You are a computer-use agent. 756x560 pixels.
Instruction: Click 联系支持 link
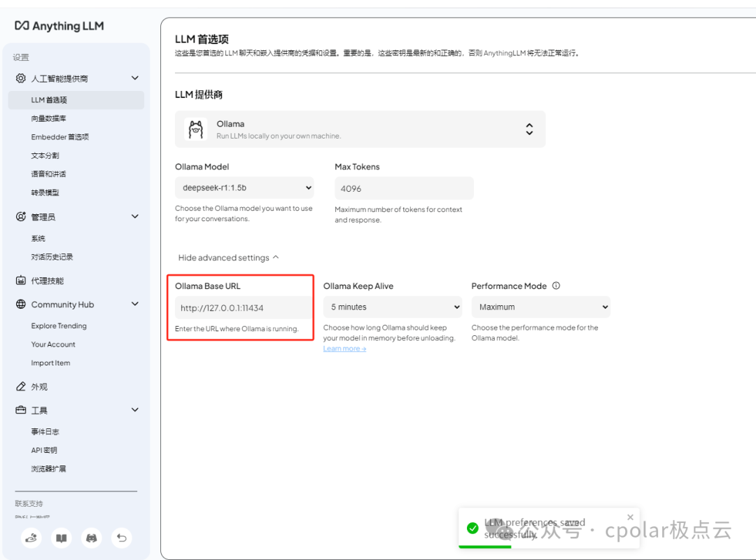tap(29, 503)
